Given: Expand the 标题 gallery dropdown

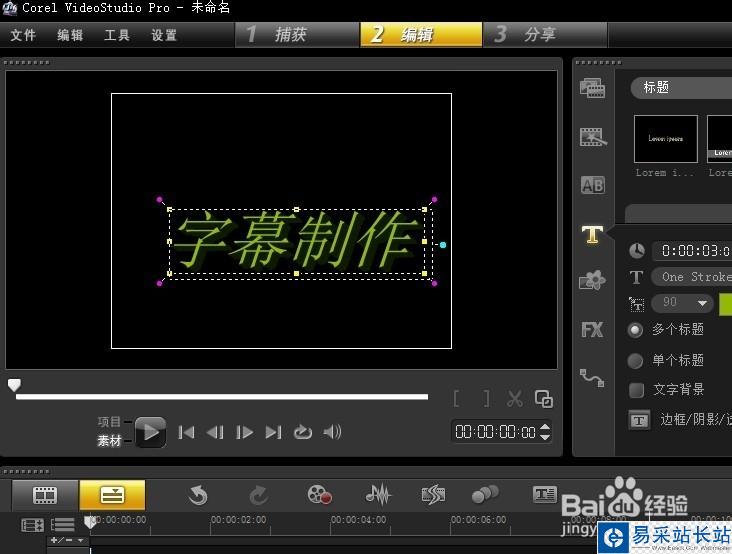Looking at the screenshot, I should point(682,87).
